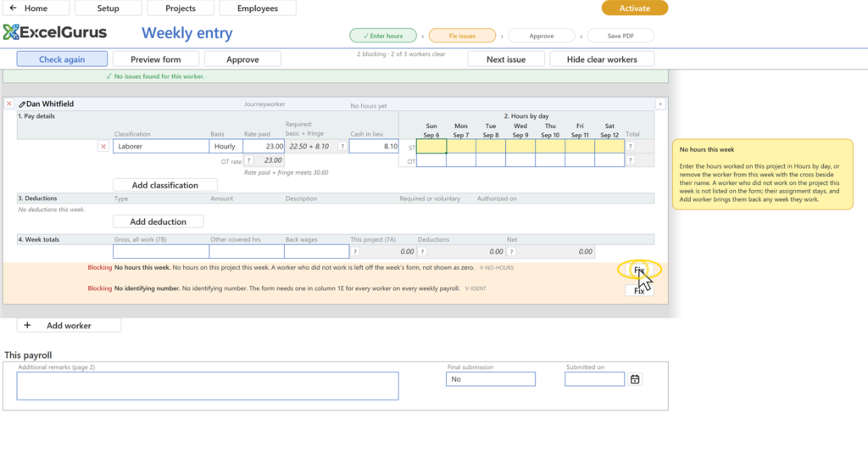Click the V-NO-HOURS issue code
868x470 pixels.
point(497,268)
